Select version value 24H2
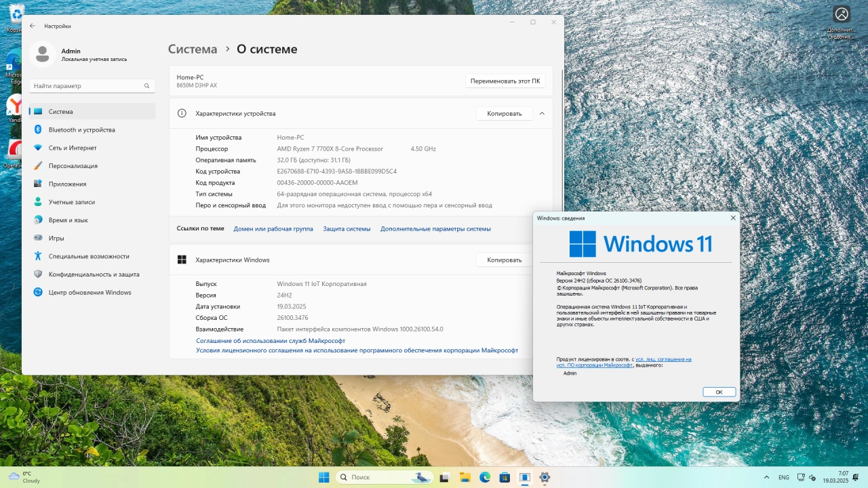The image size is (868, 488). [284, 296]
